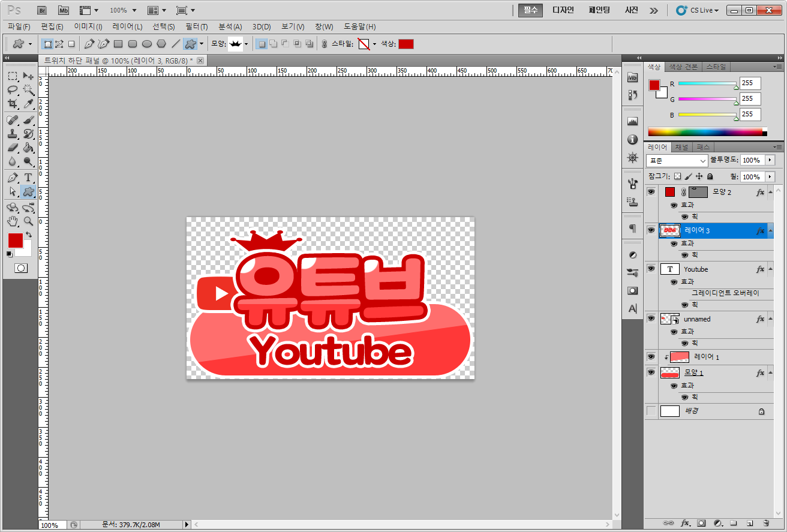Click the color spectrum ramp bar
The height and width of the screenshot is (532, 787).
pos(705,132)
